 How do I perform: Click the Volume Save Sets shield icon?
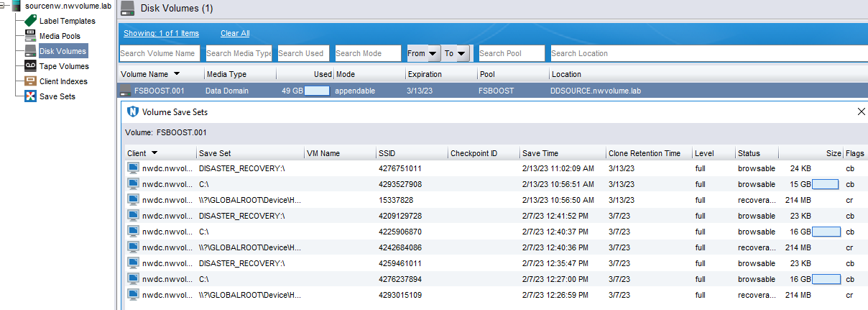(x=132, y=111)
